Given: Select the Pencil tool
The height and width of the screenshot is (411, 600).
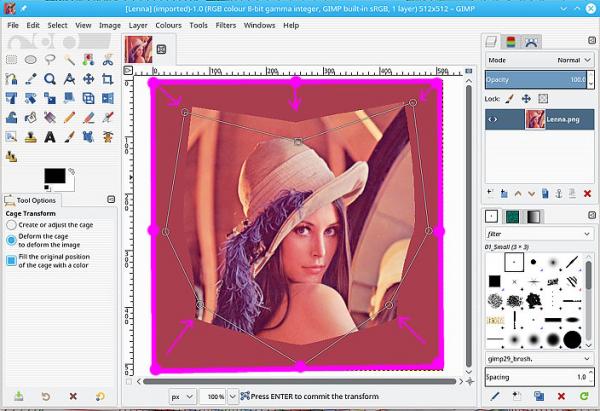Looking at the screenshot, I should coord(69,117).
